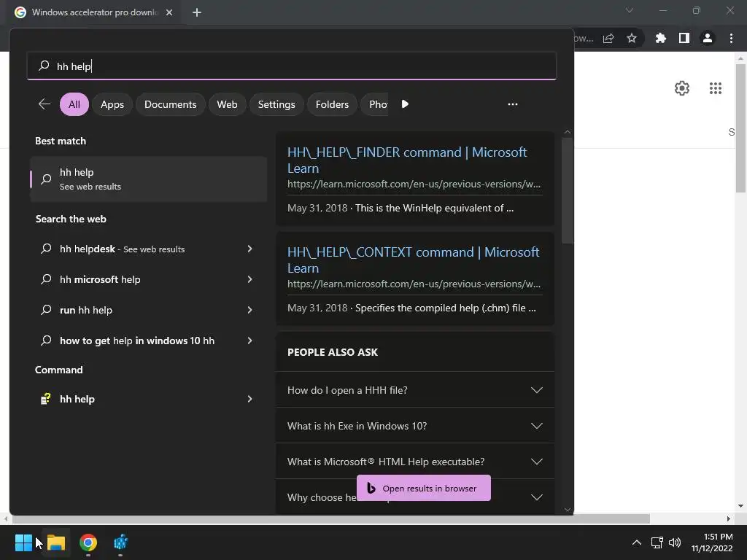This screenshot has width=747, height=560.
Task: Open the Chrome profile avatar
Action: (x=708, y=38)
